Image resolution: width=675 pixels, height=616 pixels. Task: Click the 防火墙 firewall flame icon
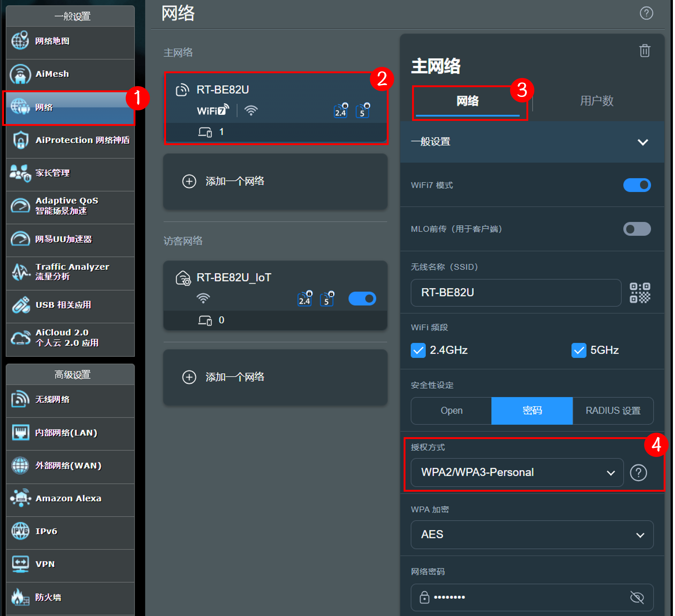pos(20,597)
